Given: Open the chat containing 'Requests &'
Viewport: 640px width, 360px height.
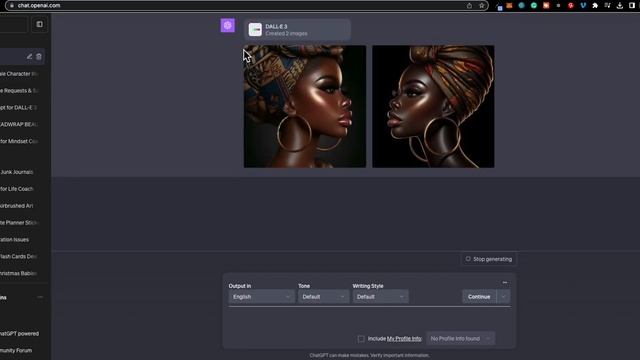Looking at the screenshot, I should click(x=20, y=91).
